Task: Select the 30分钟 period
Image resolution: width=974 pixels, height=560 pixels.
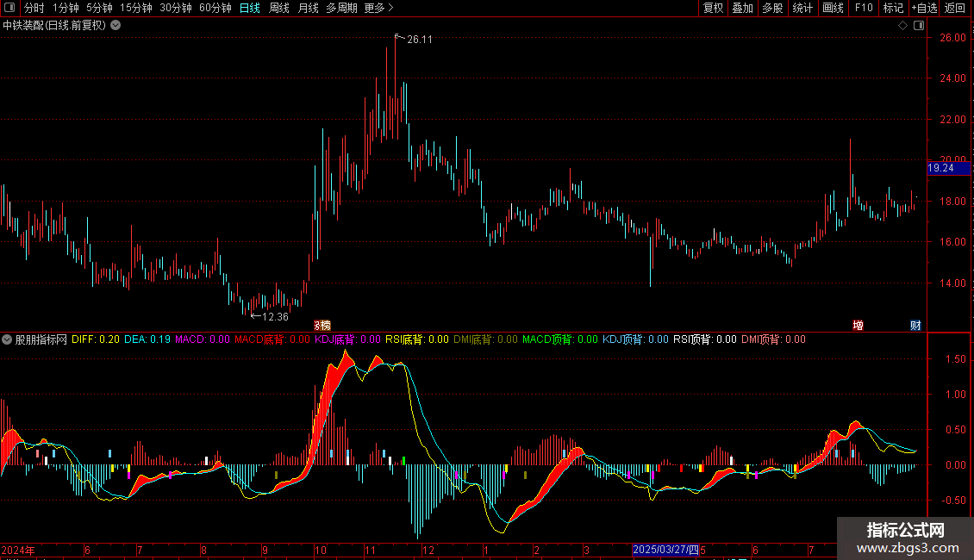Action: pyautogui.click(x=175, y=8)
